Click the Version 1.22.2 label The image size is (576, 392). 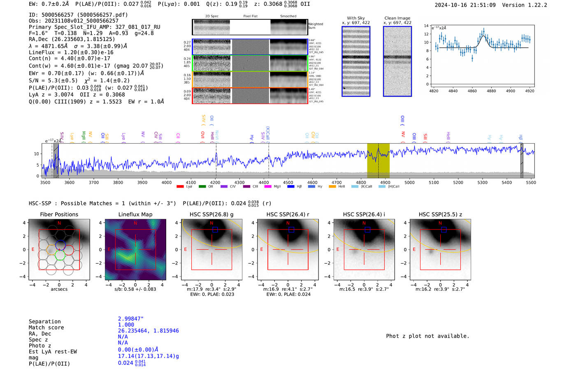525,5
